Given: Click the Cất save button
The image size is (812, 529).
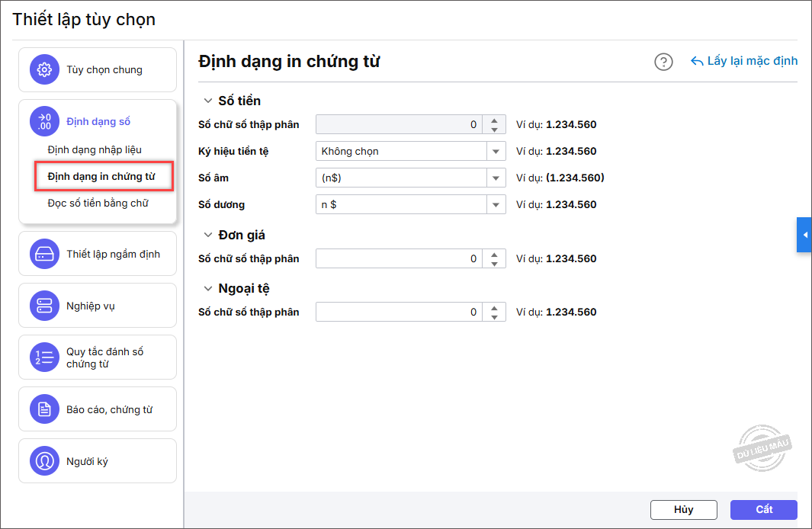Looking at the screenshot, I should (x=763, y=510).
